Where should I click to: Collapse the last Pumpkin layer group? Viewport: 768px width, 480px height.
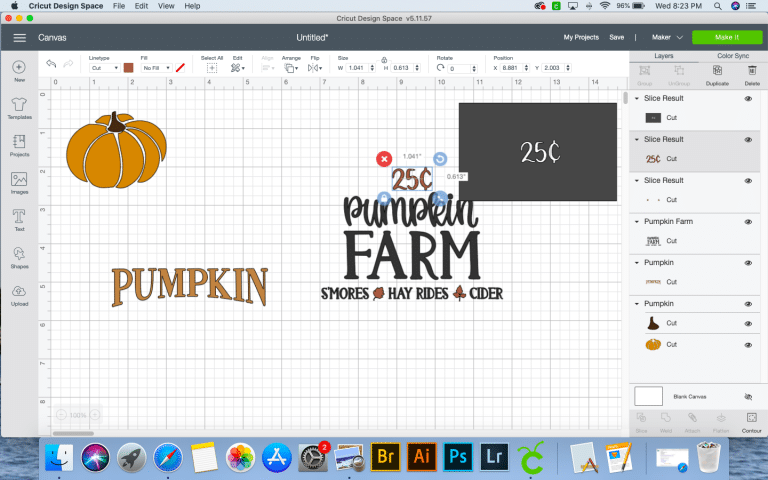[x=637, y=304]
